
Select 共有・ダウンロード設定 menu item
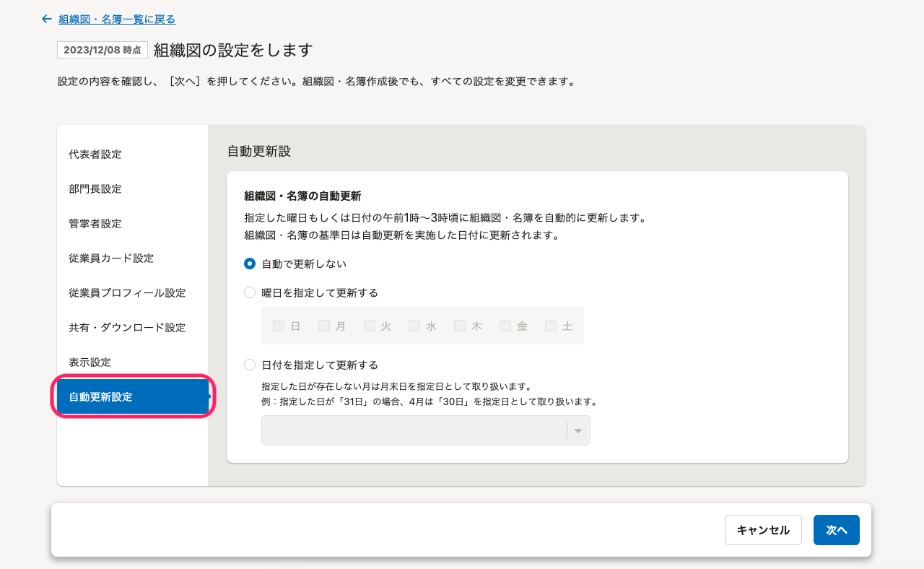pos(127,328)
